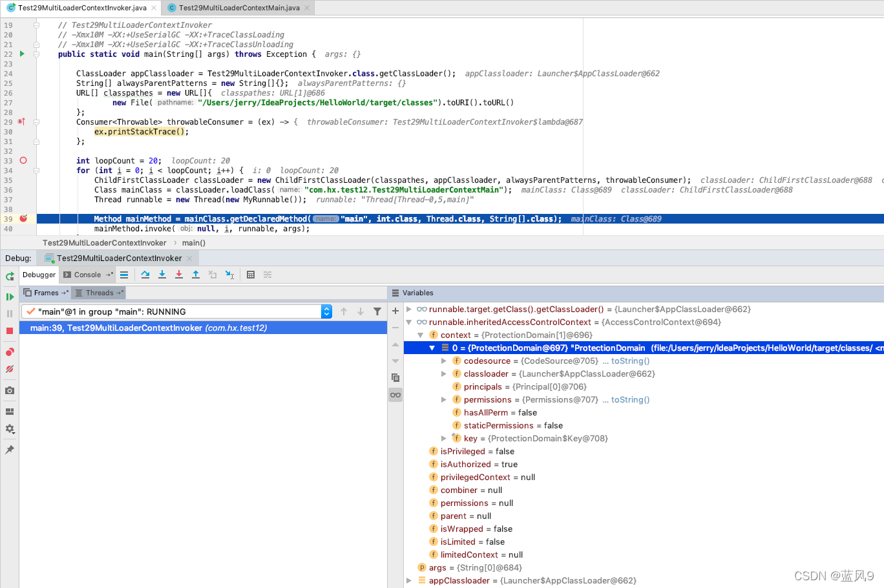
Task: Toggle the breakpoint on line 39
Action: pyautogui.click(x=23, y=218)
